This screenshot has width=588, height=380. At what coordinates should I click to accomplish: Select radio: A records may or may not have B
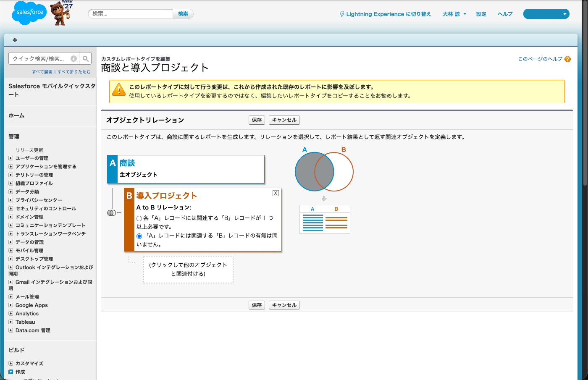coord(139,236)
